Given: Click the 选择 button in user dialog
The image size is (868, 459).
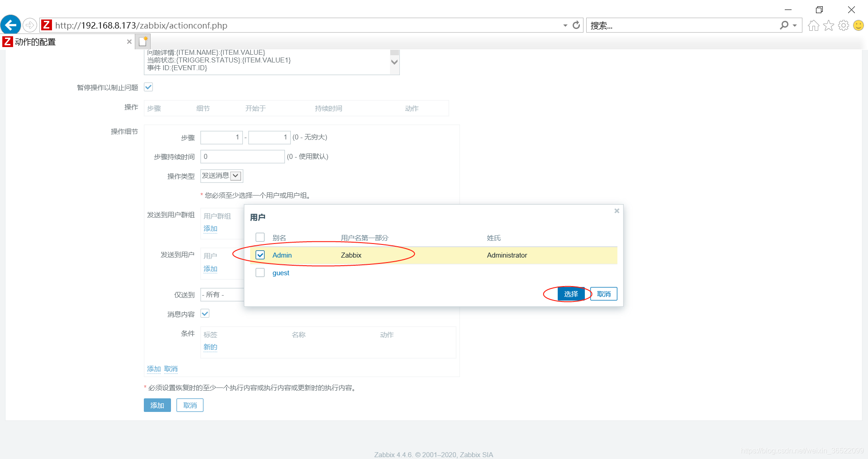Looking at the screenshot, I should (x=571, y=294).
